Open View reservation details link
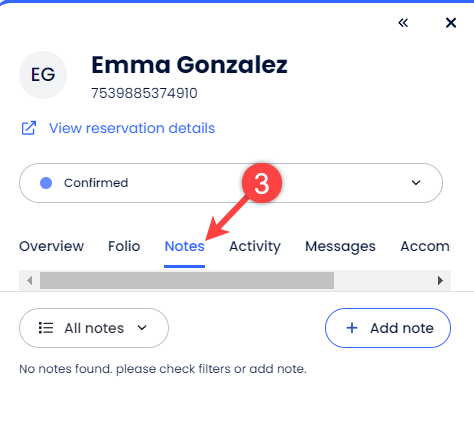Image resolution: width=474 pixels, height=422 pixels. coord(132,128)
